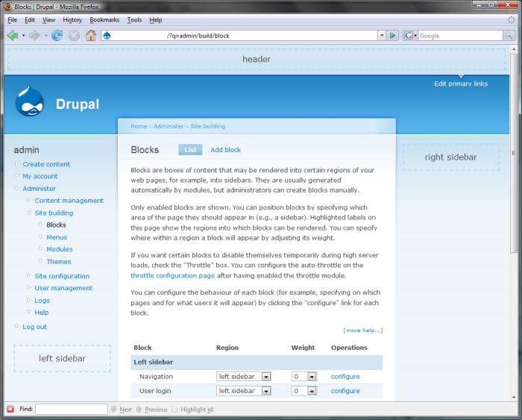Close the Find bar with red X
Screen dimensions: 522x420
10,409
